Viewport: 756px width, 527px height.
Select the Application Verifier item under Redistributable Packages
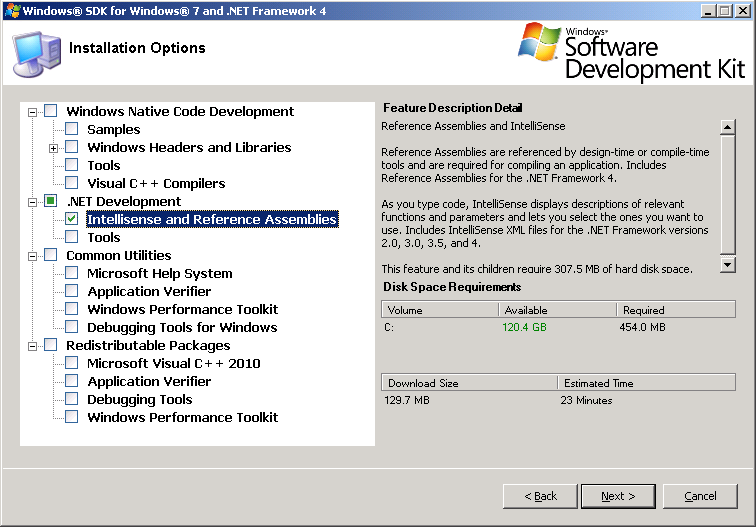(x=149, y=381)
